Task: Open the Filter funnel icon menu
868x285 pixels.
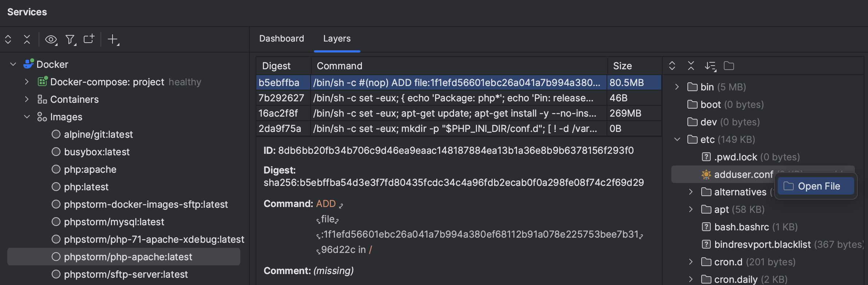Action: (70, 39)
